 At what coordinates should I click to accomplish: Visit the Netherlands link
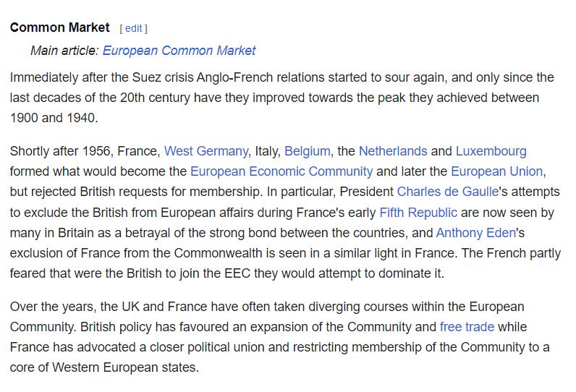coord(393,151)
